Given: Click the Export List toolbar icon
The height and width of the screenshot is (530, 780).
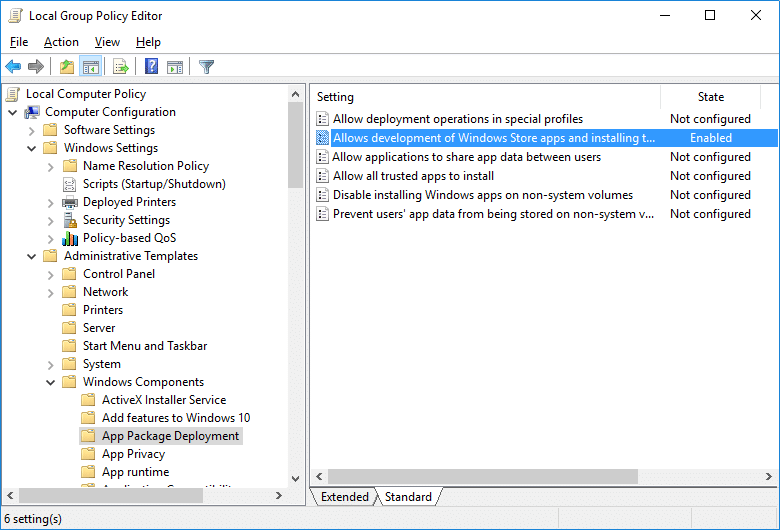Looking at the screenshot, I should pos(121,67).
